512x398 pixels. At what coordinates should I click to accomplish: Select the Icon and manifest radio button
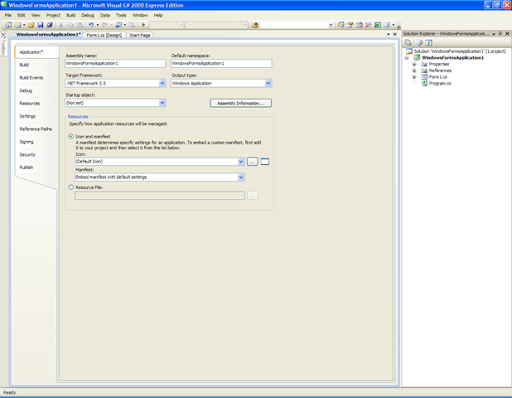pos(71,136)
